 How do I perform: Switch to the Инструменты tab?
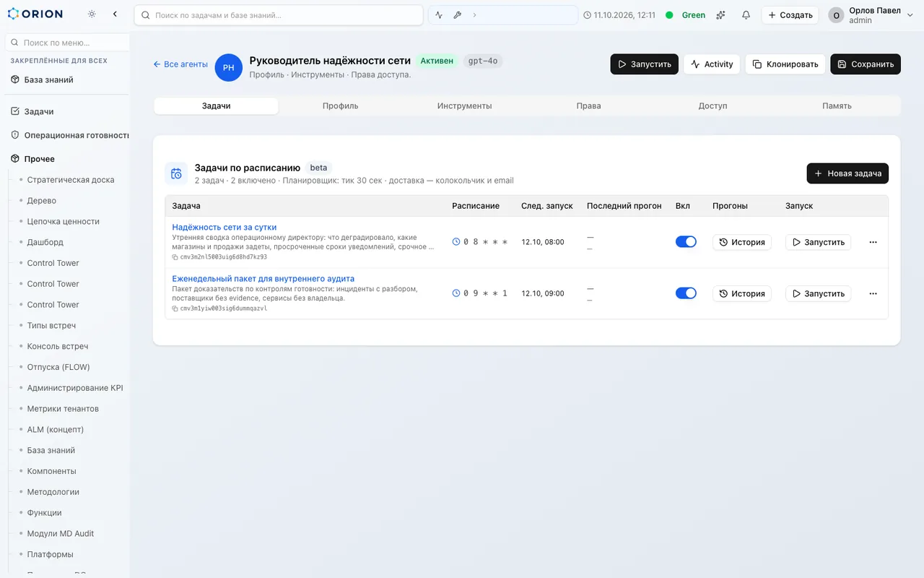tap(464, 105)
